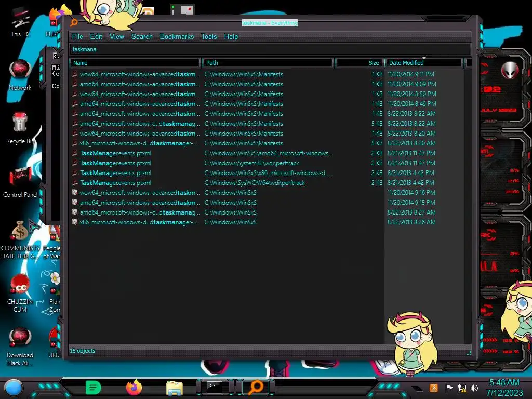The image size is (532, 399).
Task: Select file icon of row dated 11/20/2014 9:09 PM
Action: coord(75,84)
